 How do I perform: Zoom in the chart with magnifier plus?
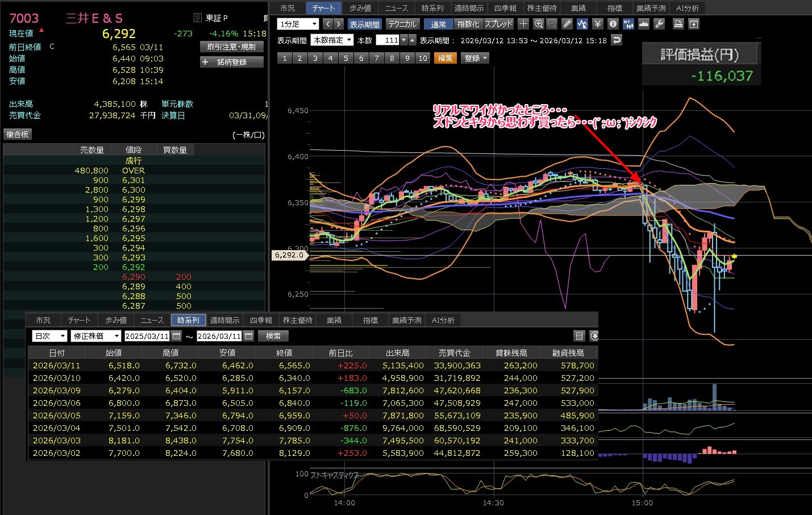click(x=539, y=24)
